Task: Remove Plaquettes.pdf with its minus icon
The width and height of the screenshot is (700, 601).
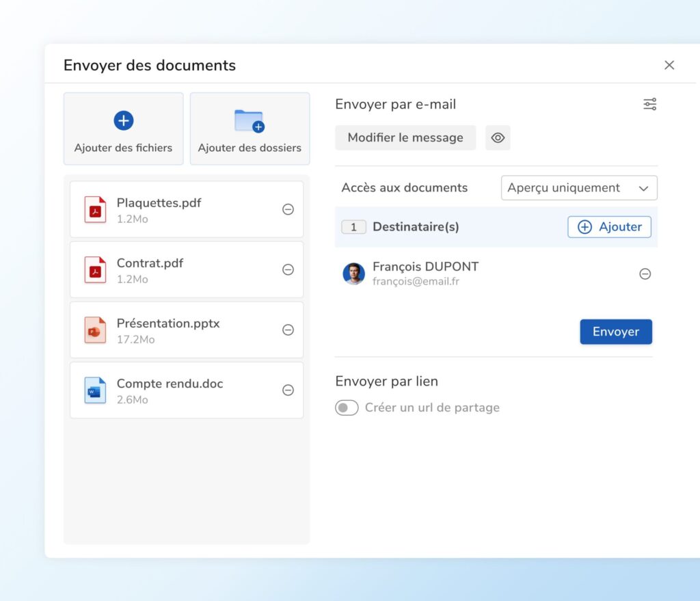Action: [x=288, y=209]
